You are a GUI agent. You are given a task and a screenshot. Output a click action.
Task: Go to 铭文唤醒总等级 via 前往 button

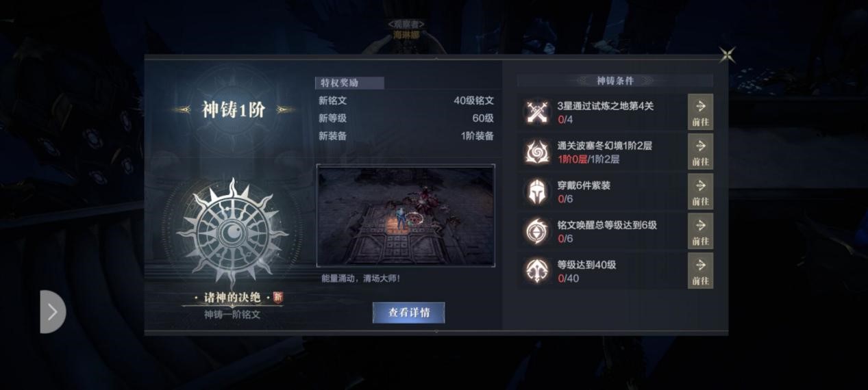coord(700,231)
